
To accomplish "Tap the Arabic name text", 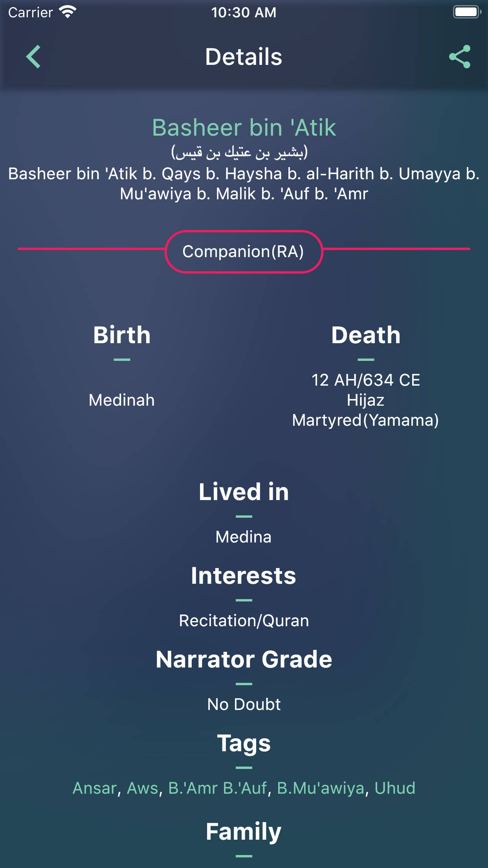I will click(x=240, y=153).
